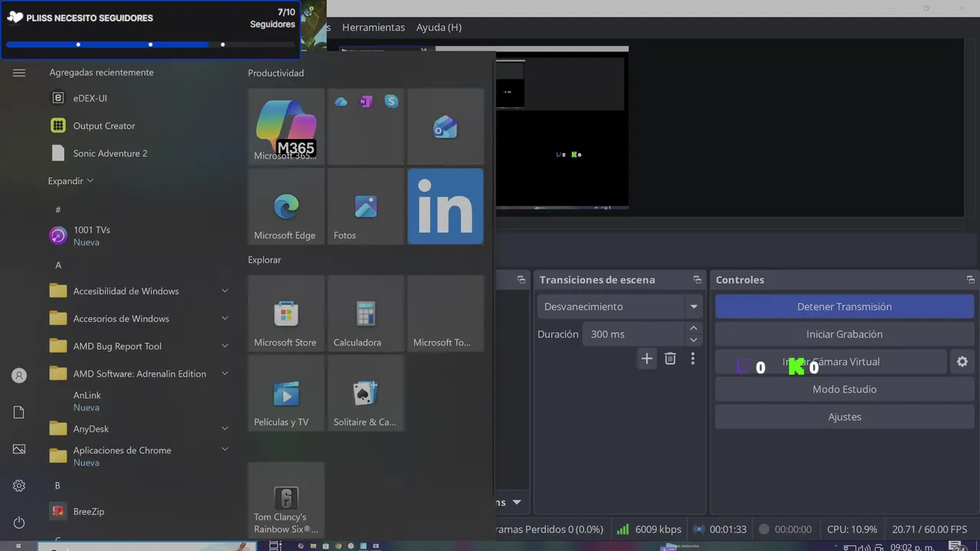Click the letter B section header

pyautogui.click(x=57, y=485)
